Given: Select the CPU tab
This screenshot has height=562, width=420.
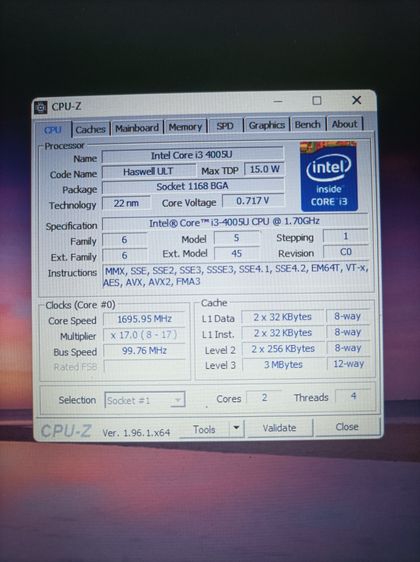Looking at the screenshot, I should (53, 130).
